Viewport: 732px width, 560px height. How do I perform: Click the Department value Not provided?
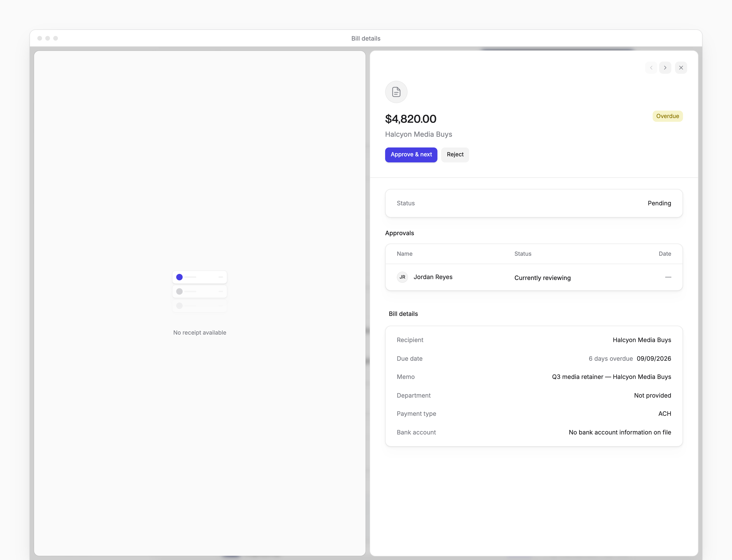652,396
